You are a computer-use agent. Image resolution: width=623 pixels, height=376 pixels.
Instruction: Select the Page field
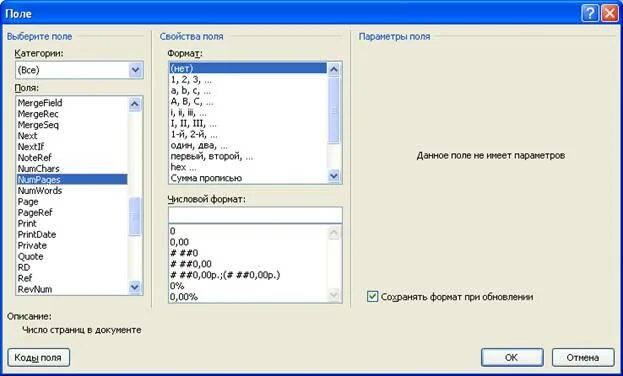tap(72, 202)
